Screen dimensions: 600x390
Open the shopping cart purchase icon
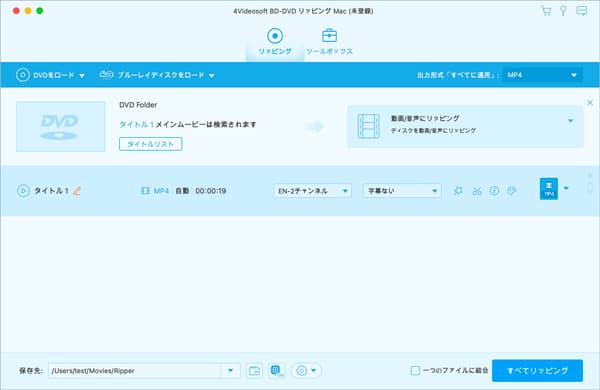point(546,10)
